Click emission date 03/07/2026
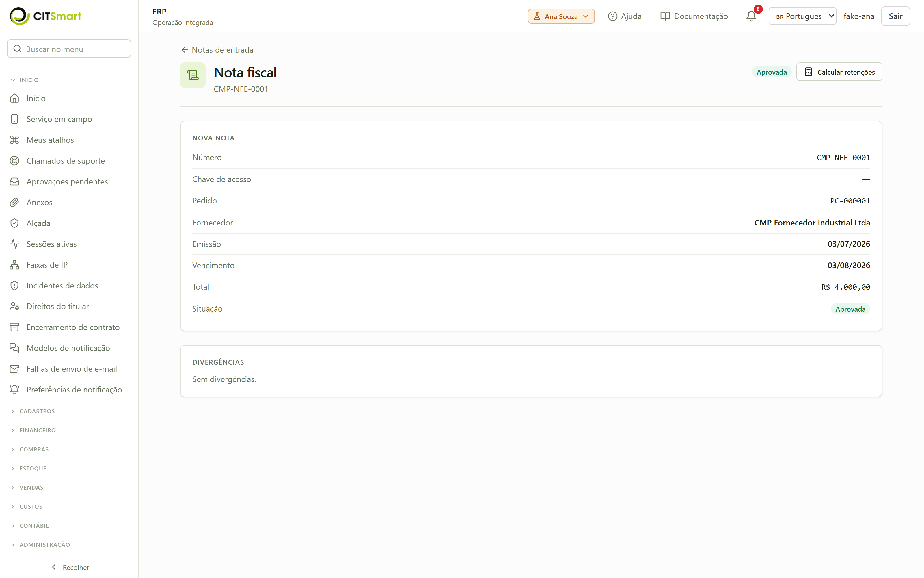Image resolution: width=924 pixels, height=578 pixels. [849, 244]
